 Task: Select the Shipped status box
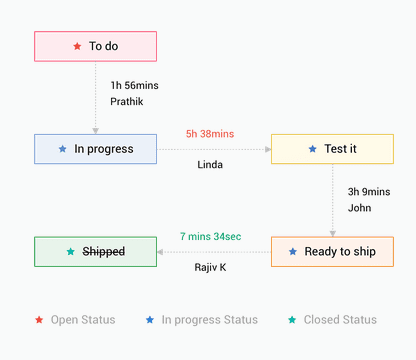pos(95,252)
